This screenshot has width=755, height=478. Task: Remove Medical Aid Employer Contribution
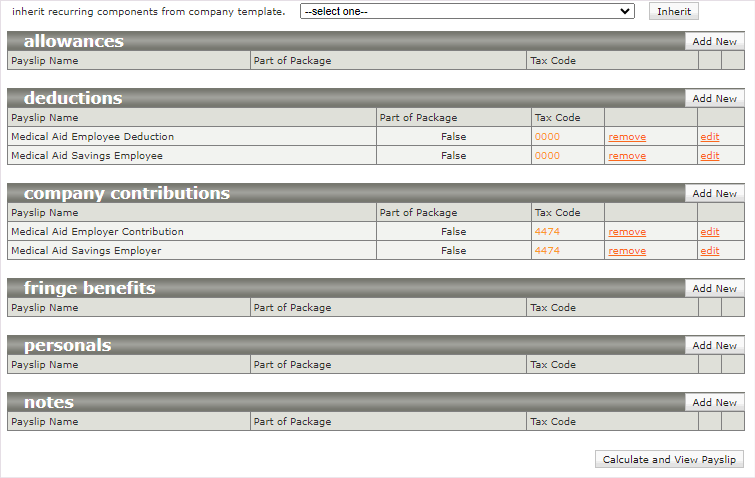point(627,232)
